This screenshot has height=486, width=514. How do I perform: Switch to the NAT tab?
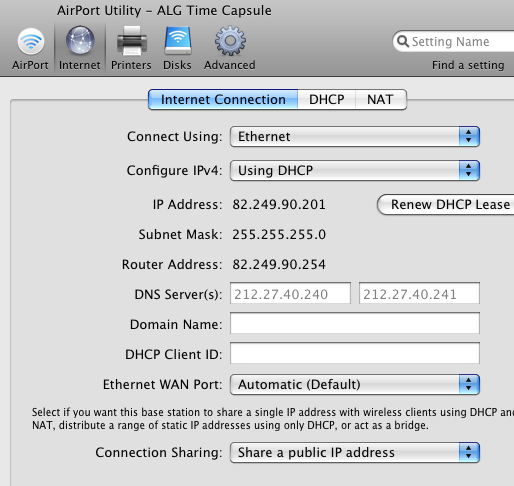[381, 99]
